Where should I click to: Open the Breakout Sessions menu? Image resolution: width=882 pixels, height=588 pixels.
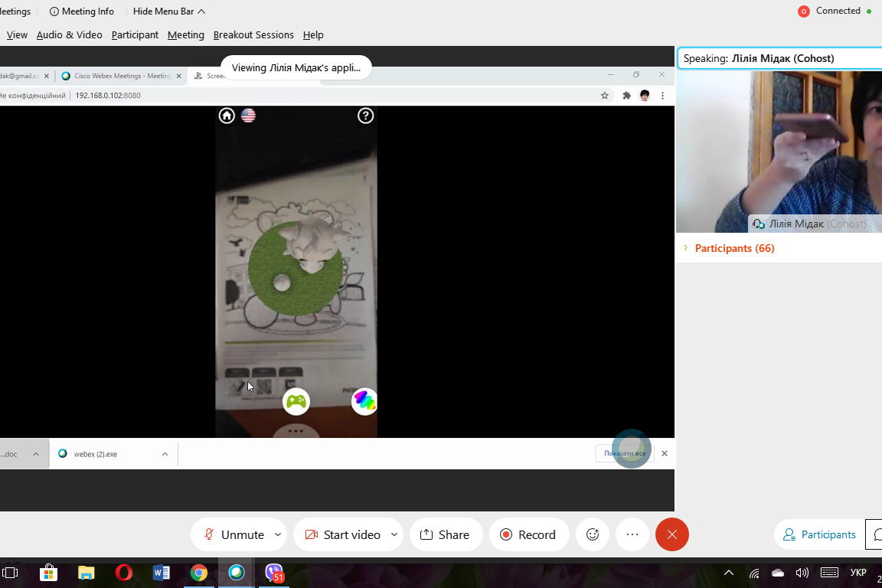click(x=253, y=34)
